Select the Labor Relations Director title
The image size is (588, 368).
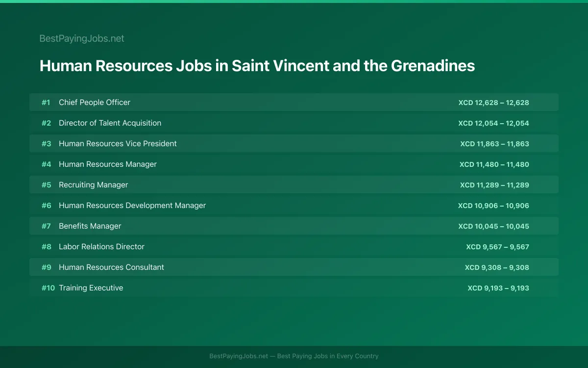[102, 247]
